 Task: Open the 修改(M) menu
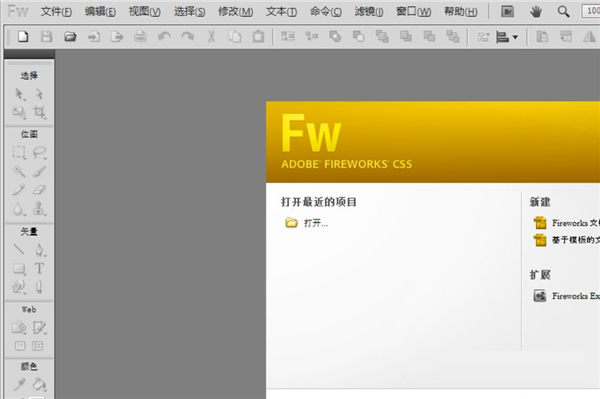point(235,12)
